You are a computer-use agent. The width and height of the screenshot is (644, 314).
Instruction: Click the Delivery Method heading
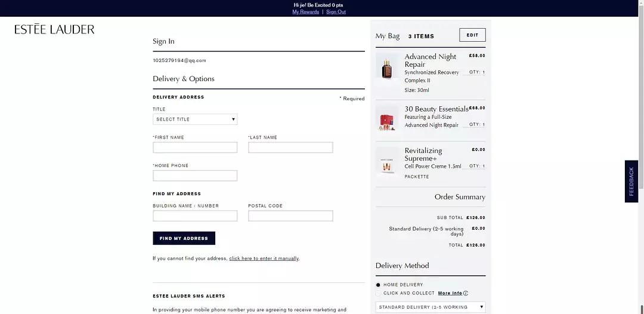(x=402, y=266)
